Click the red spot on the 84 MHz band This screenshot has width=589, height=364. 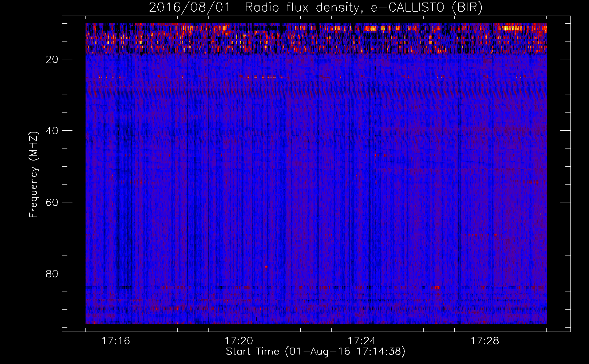coord(436,288)
